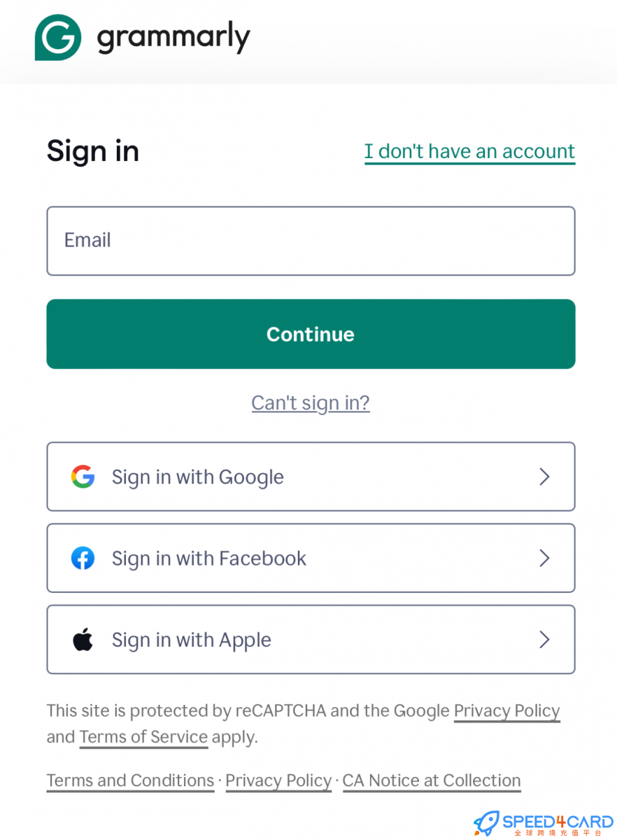Click the Email input field
This screenshot has width=617, height=840.
pos(311,240)
